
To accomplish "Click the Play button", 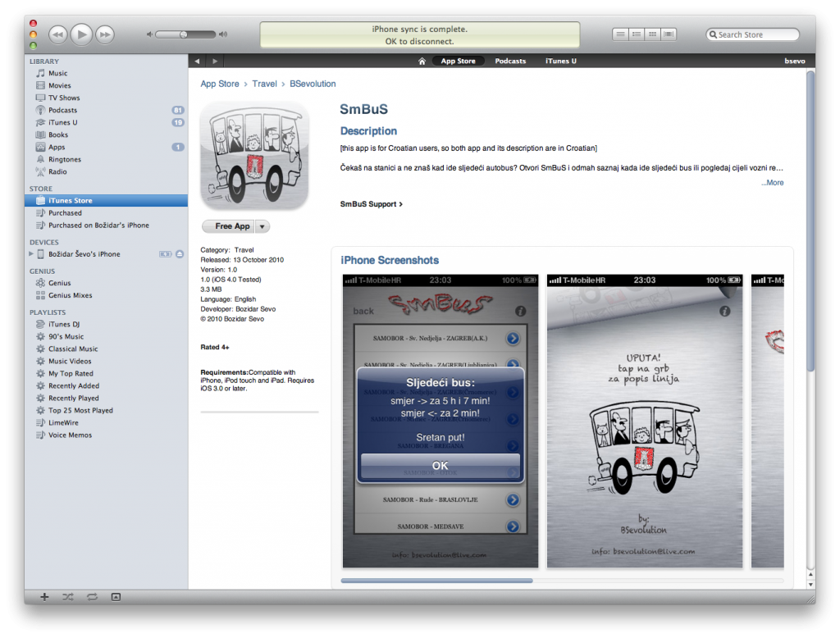I will (81, 34).
